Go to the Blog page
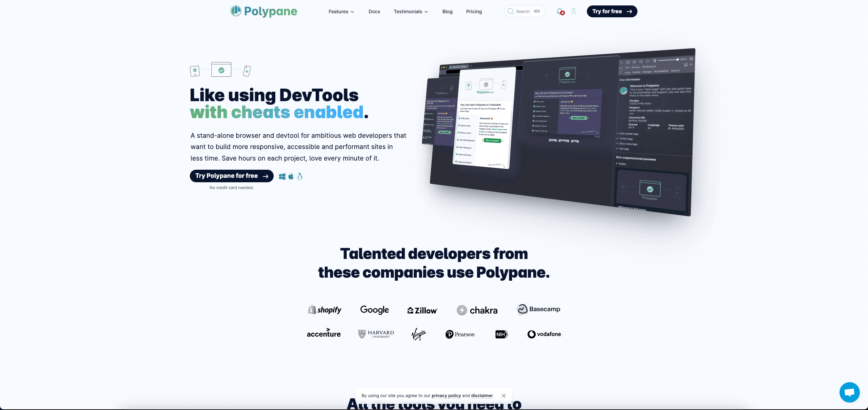Viewport: 868px width, 410px height. 448,12
